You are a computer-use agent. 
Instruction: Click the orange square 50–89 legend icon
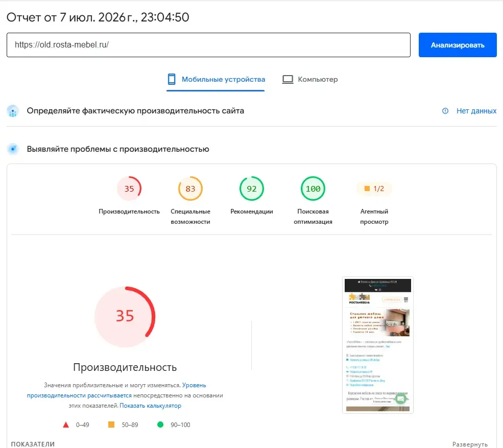click(111, 425)
